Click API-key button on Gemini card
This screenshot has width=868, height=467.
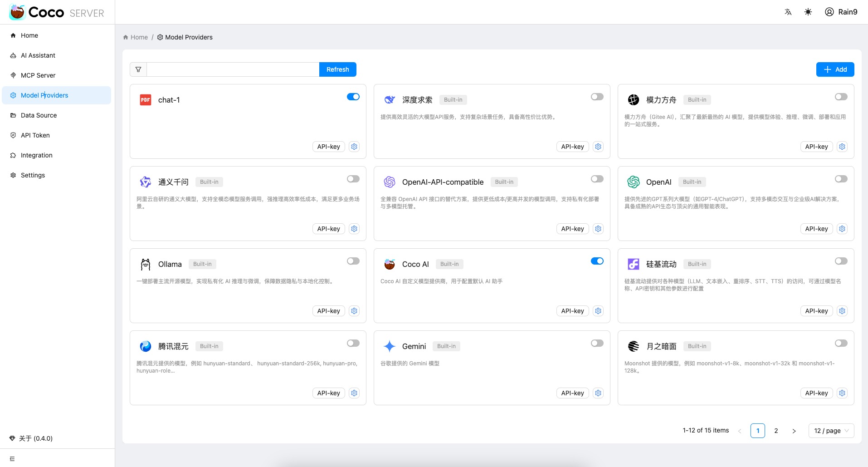pyautogui.click(x=573, y=393)
